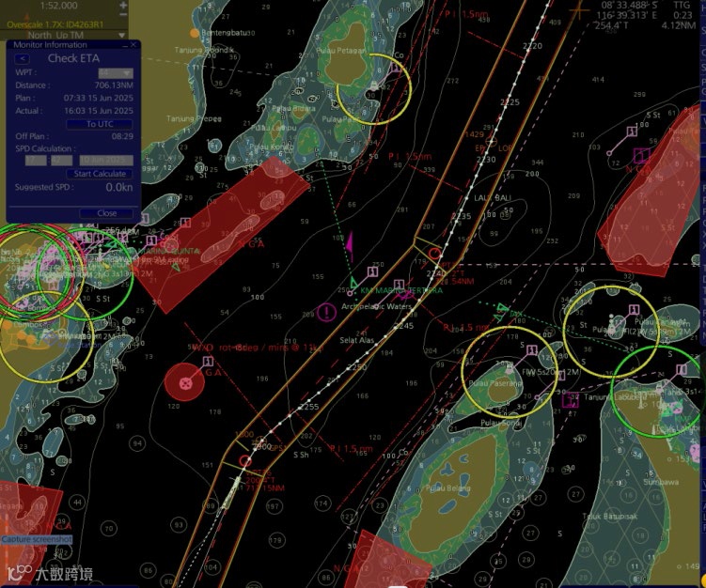Click the Off Plan 08:29 value
The image size is (706, 588).
tap(122, 136)
